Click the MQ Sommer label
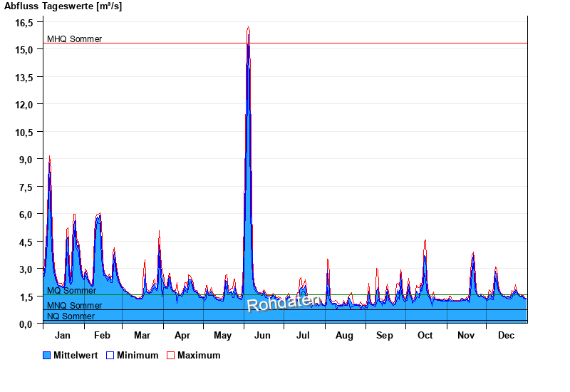 [71, 291]
